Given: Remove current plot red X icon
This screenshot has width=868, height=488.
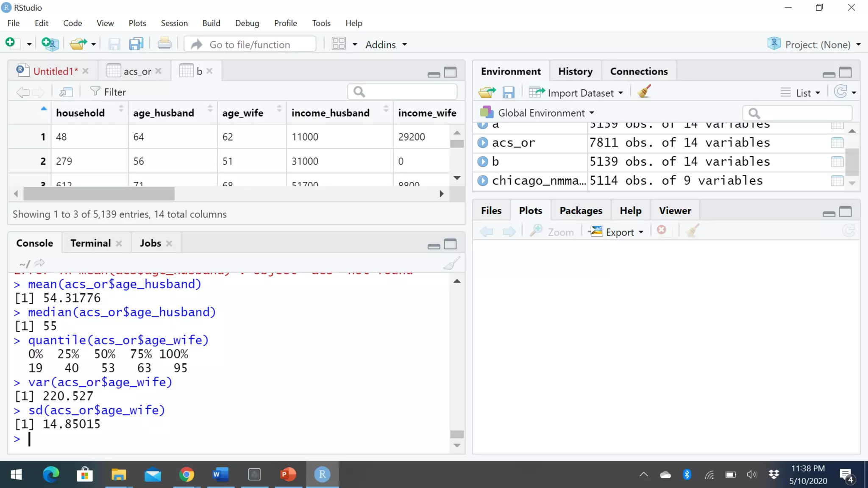Looking at the screenshot, I should (662, 230).
